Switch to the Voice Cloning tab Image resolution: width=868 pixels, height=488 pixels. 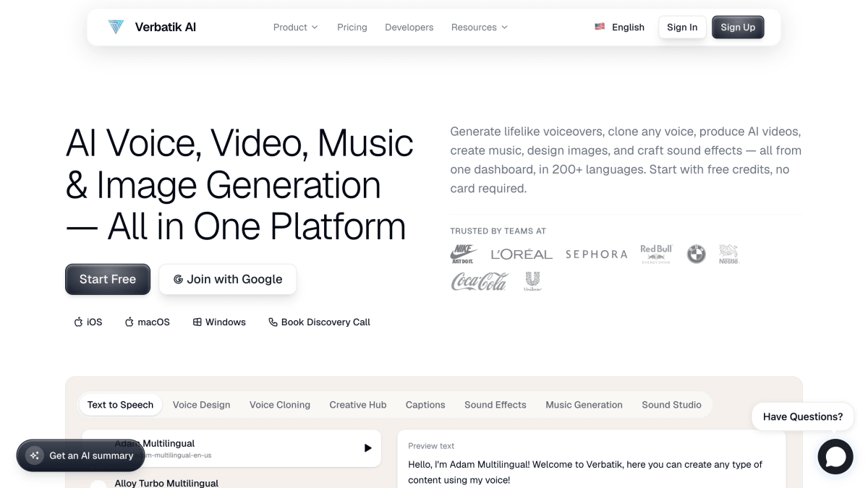[280, 405]
